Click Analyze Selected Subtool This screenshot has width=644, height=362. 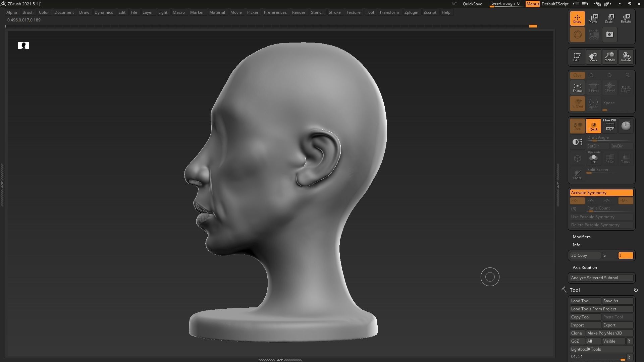click(x=601, y=278)
